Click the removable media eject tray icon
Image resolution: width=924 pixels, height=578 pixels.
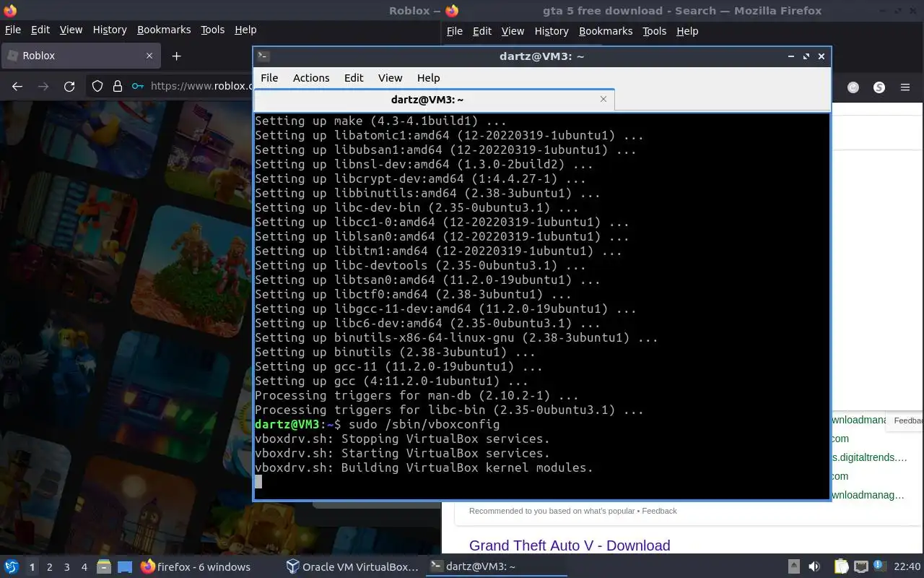[793, 566]
